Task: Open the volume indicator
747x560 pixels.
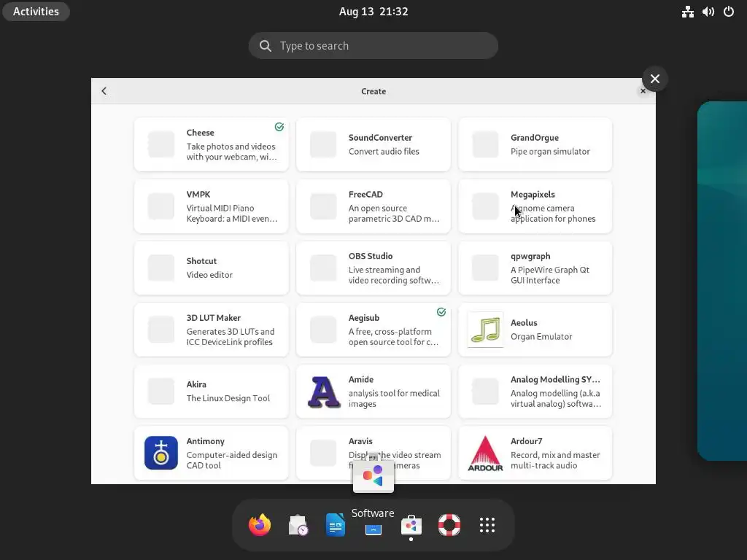Action: coord(708,12)
